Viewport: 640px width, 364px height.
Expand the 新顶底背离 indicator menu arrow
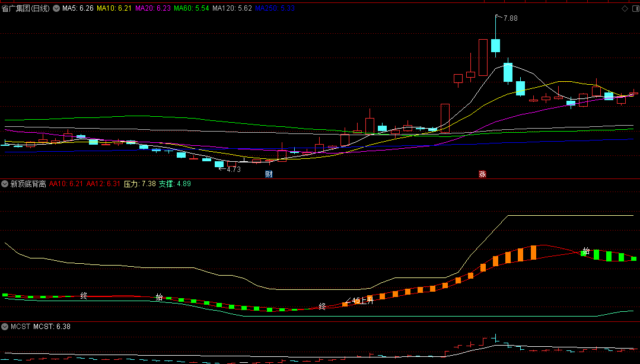[5, 184]
